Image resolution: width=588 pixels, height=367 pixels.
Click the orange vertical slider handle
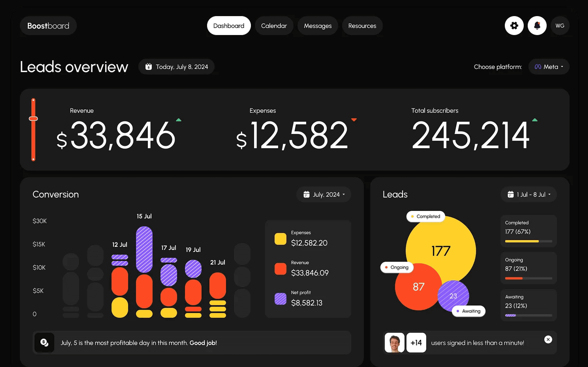(33, 119)
